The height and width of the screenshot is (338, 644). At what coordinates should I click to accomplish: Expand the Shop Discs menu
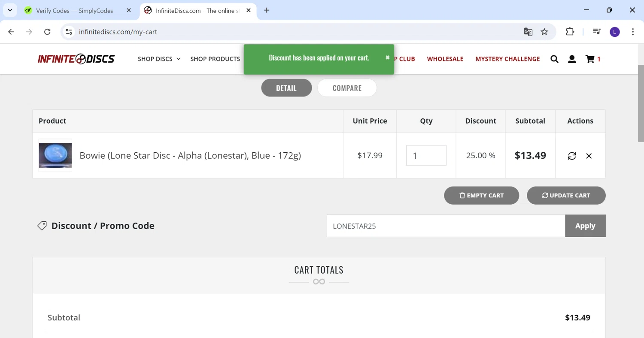159,59
